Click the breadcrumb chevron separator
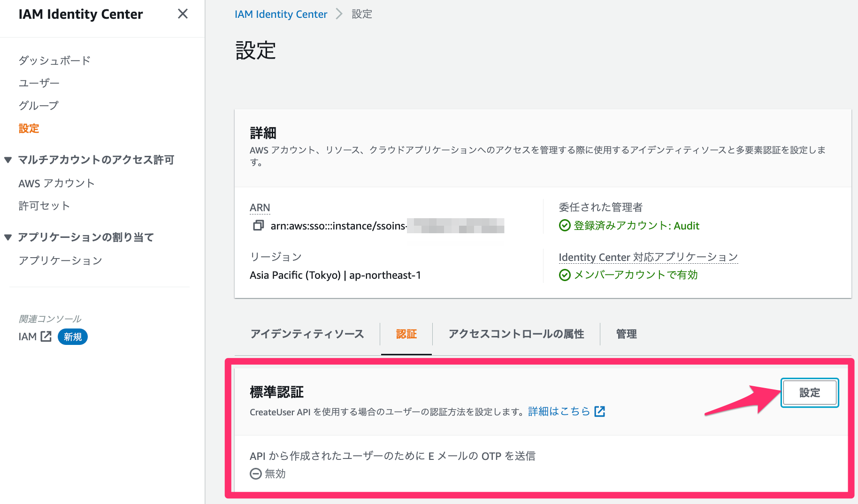Screen dimensions: 858x504 click(x=339, y=14)
